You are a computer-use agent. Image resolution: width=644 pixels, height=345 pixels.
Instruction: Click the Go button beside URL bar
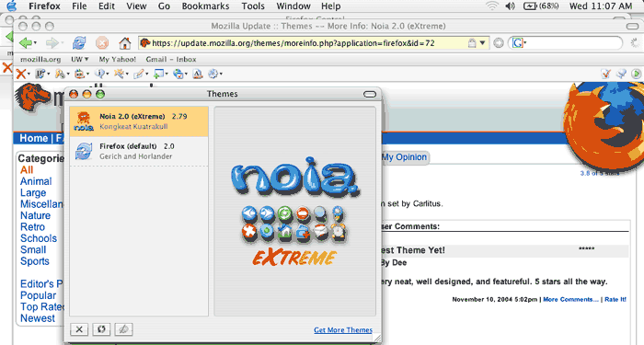(x=499, y=42)
